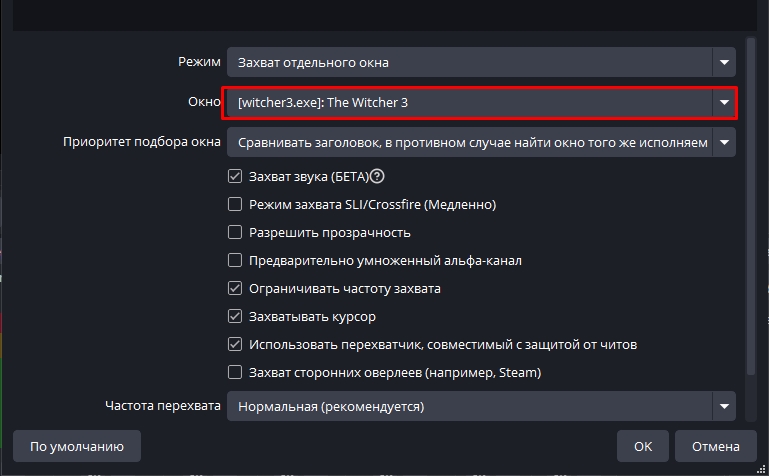This screenshot has height=476, width=769.
Task: Expand the Частота перехвата dropdown
Action: coord(724,406)
